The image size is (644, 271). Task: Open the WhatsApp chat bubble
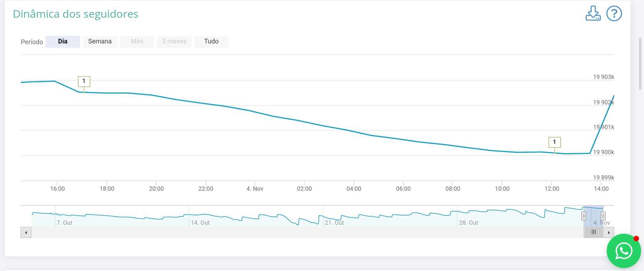pyautogui.click(x=624, y=251)
